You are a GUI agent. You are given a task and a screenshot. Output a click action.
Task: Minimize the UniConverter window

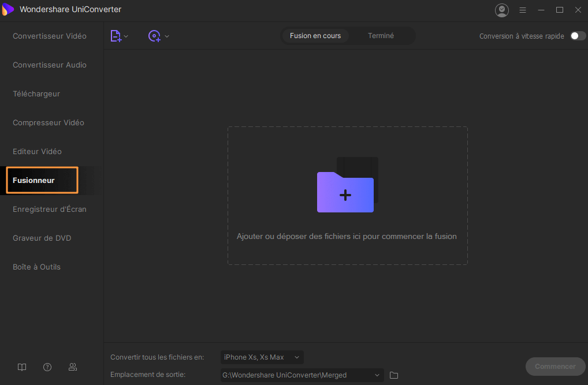click(x=541, y=10)
